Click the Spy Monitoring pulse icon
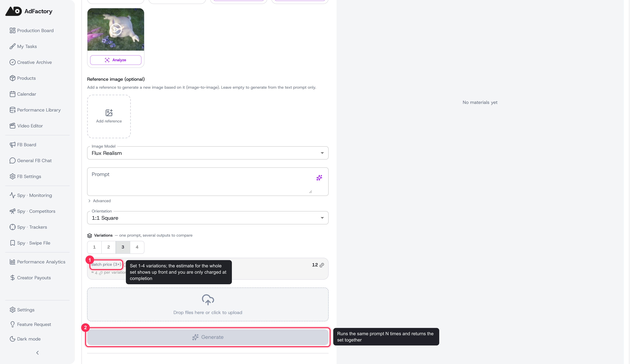 [13, 195]
